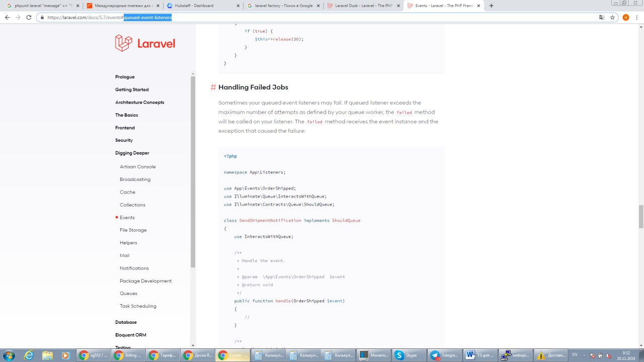Click the sidebar navigation scrollbar thumb
Screen dimensions: 644x362
(x=193, y=172)
